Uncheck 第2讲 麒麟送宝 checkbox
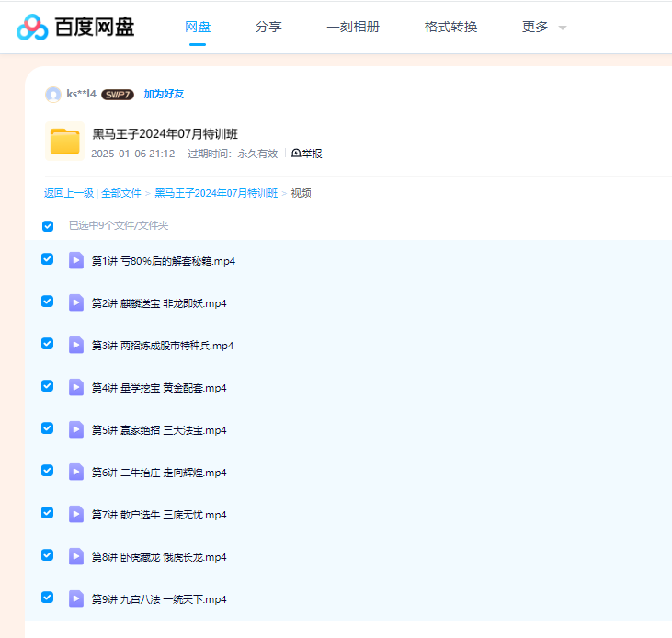Screen dimensions: 672x638 point(47,302)
